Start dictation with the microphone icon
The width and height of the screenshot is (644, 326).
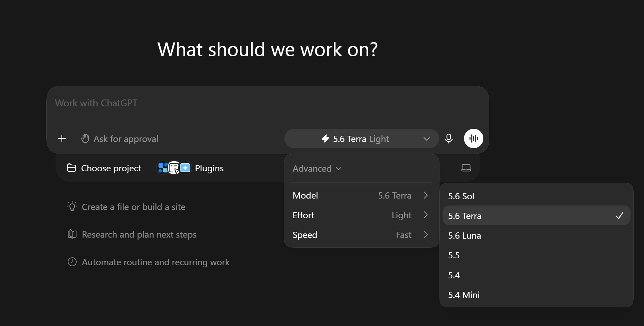pos(449,138)
